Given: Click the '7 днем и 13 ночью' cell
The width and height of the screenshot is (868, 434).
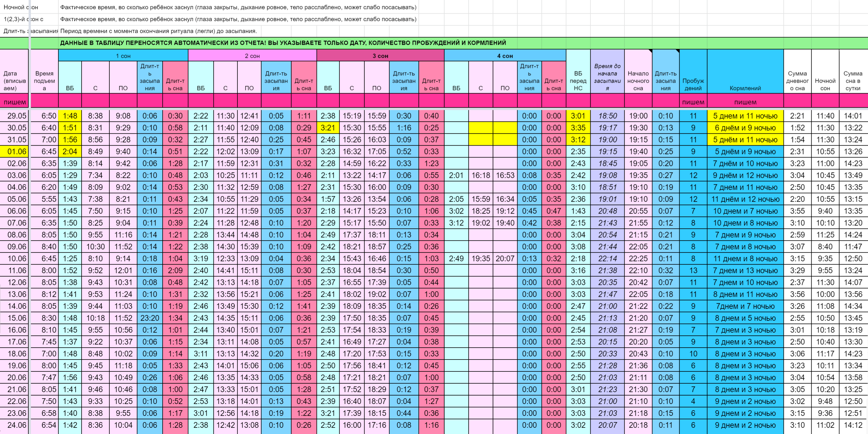Looking at the screenshot, I should tap(745, 271).
